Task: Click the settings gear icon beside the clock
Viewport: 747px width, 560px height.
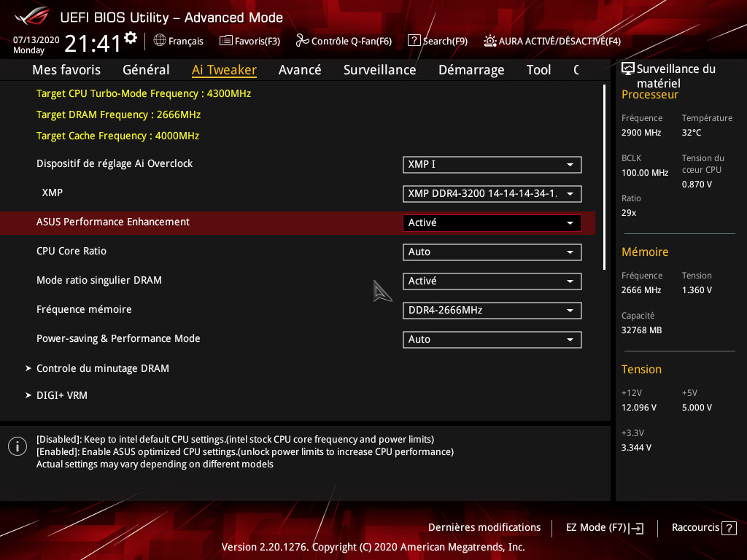Action: pyautogui.click(x=131, y=37)
